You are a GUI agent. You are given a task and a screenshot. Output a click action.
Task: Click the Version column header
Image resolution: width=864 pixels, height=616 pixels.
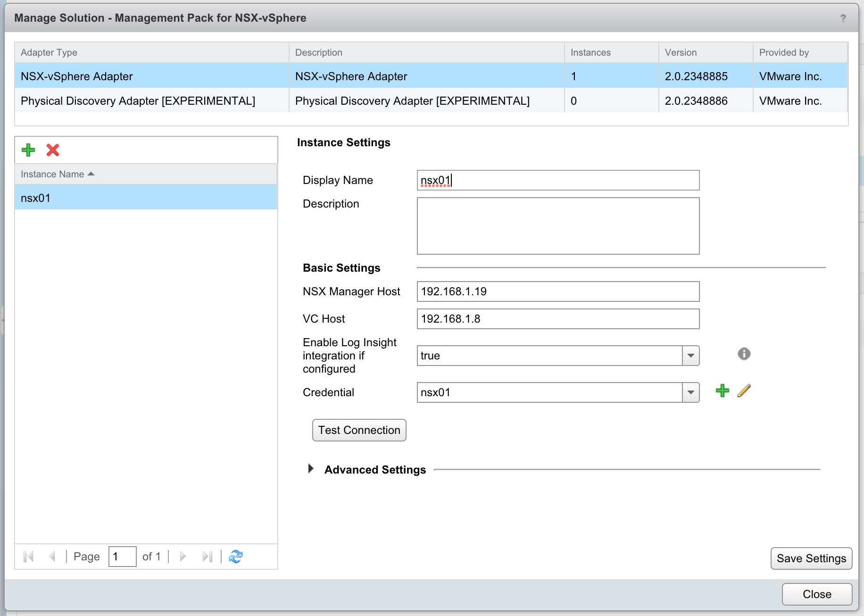[x=706, y=52]
